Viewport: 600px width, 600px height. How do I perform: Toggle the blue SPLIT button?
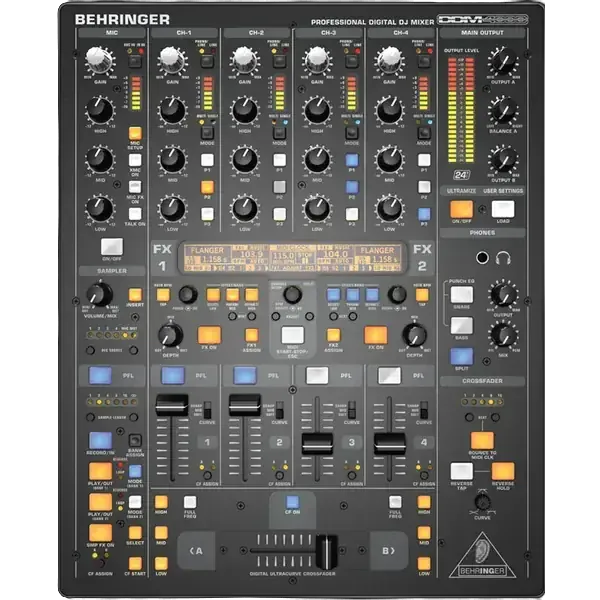pyautogui.click(x=461, y=356)
